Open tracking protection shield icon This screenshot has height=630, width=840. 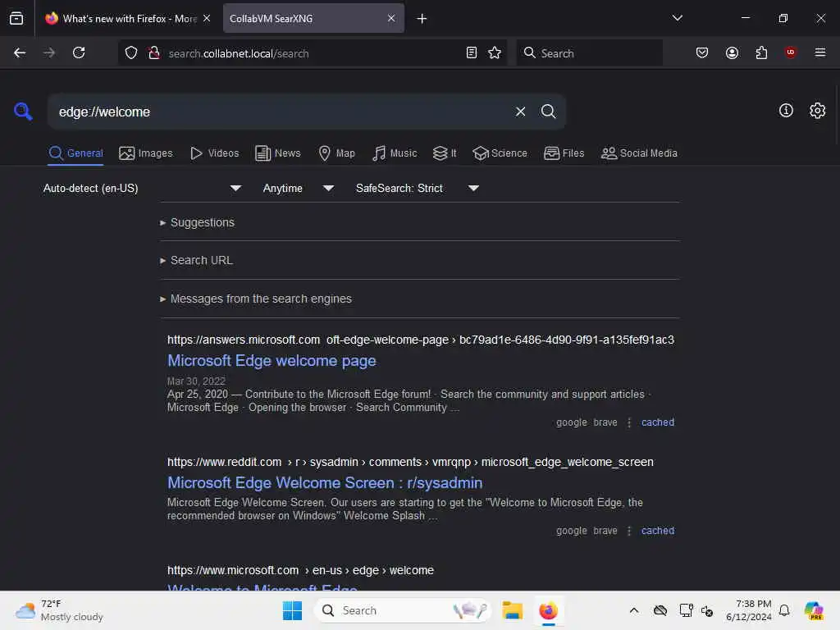tap(131, 52)
